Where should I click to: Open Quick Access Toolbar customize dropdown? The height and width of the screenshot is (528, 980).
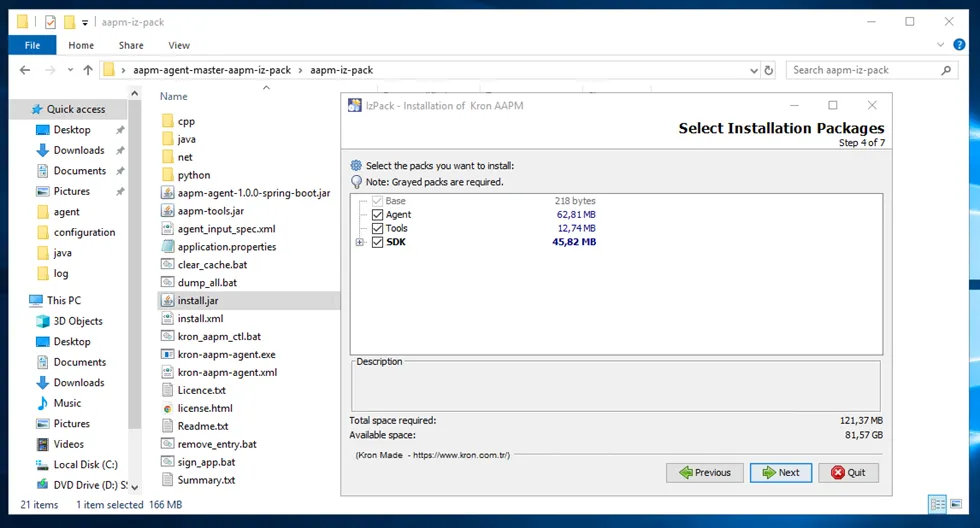click(85, 23)
